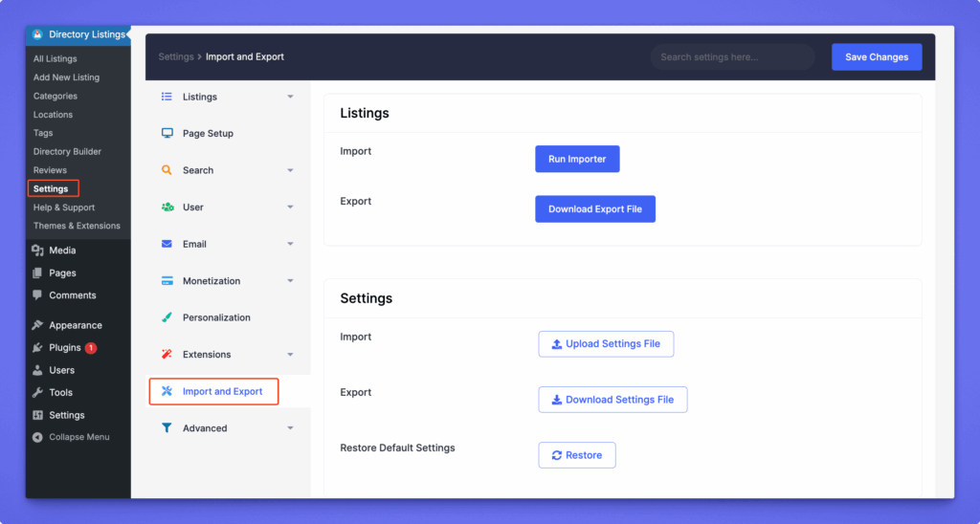Click the Advanced funnel filter icon
The height and width of the screenshot is (524, 980).
[x=167, y=428]
